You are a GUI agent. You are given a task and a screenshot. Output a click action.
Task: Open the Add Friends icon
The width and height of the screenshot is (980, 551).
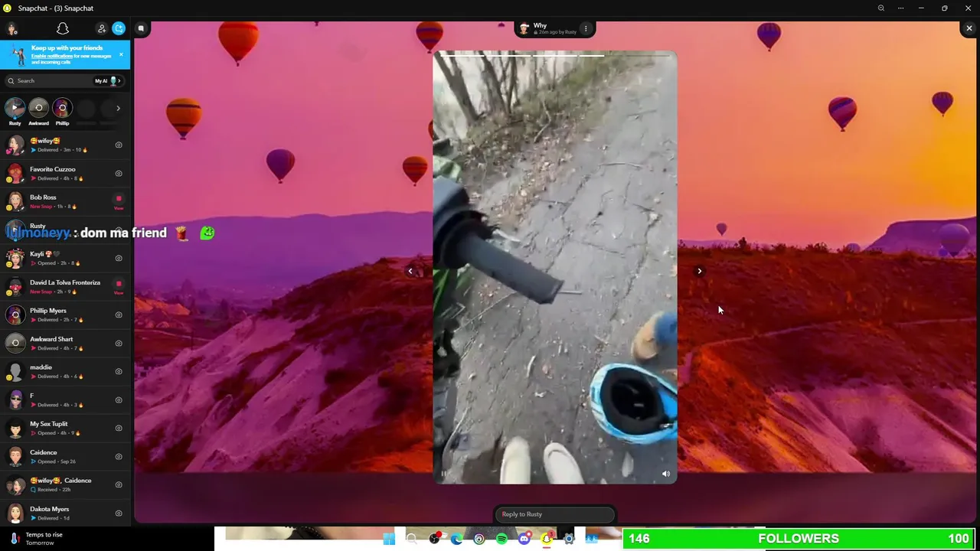point(102,28)
